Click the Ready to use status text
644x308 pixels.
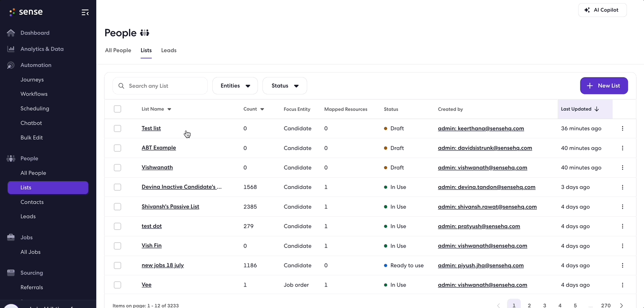(x=407, y=265)
